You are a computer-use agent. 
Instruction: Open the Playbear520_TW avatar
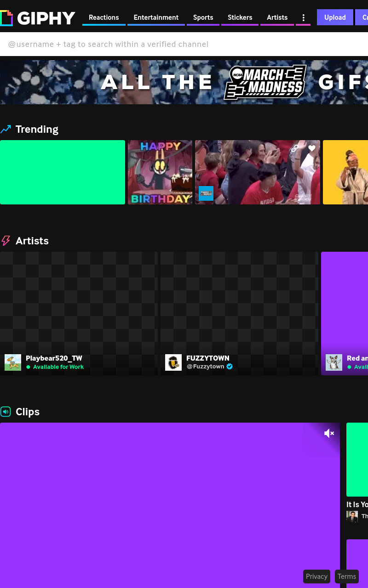click(x=13, y=362)
